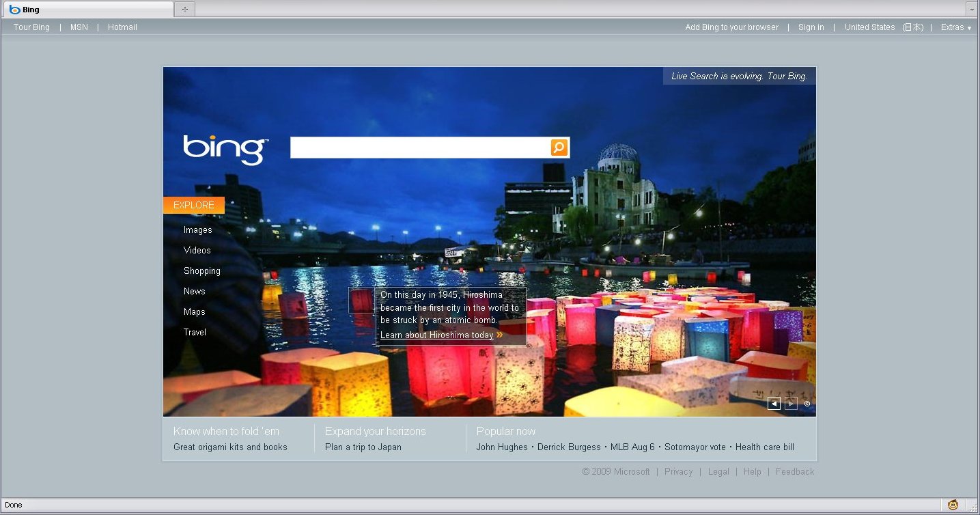Image resolution: width=980 pixels, height=515 pixels.
Task: Click the copyright info icon on image
Action: [807, 404]
